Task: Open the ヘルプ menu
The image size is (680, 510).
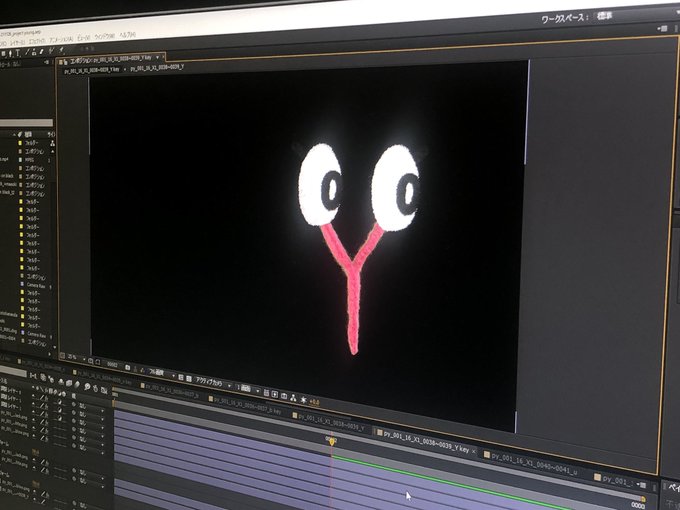Action: coord(127,35)
